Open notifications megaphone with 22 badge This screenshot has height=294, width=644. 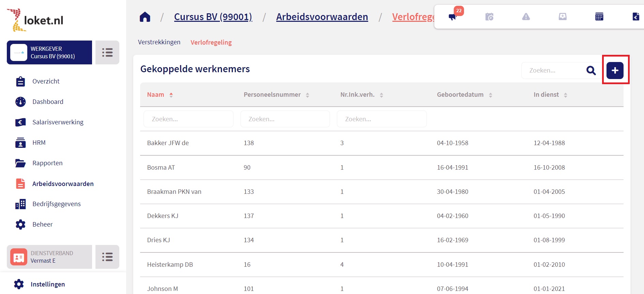pos(453,17)
